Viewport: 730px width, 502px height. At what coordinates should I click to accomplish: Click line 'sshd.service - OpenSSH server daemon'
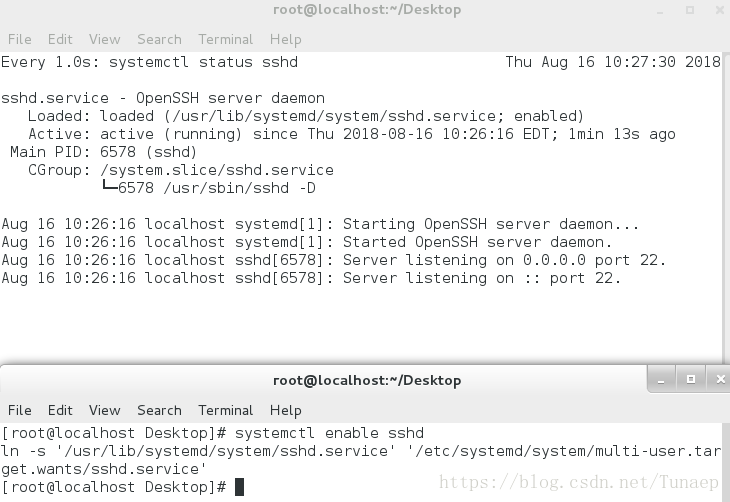(x=163, y=98)
